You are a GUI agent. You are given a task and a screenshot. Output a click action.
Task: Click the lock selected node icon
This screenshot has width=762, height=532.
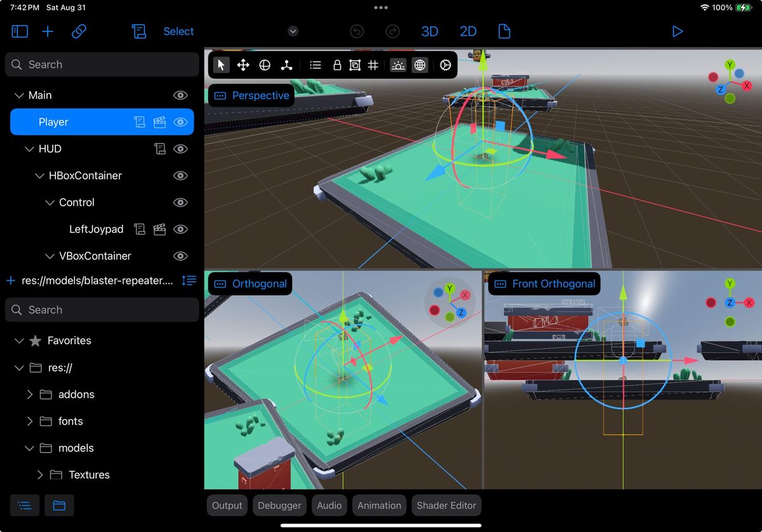337,65
